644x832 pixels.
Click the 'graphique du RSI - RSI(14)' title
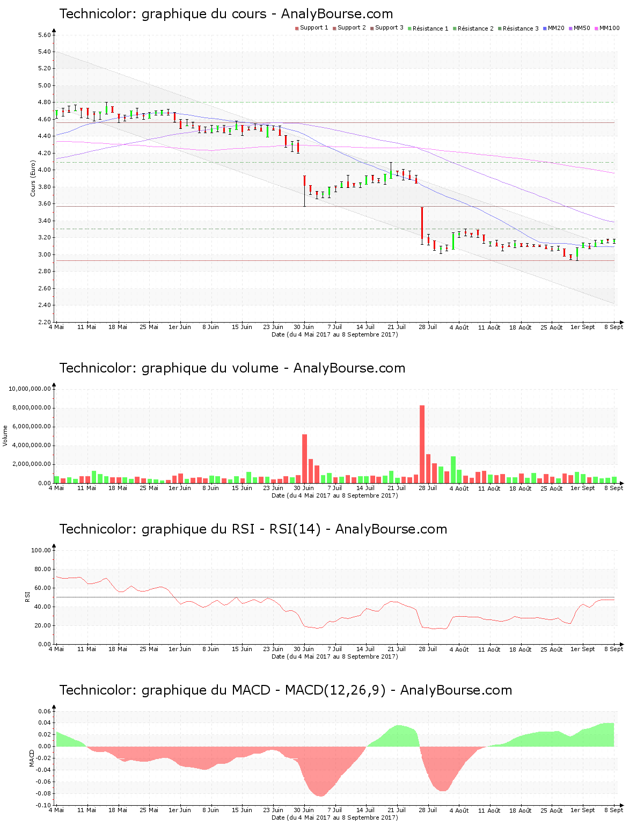[x=253, y=529]
